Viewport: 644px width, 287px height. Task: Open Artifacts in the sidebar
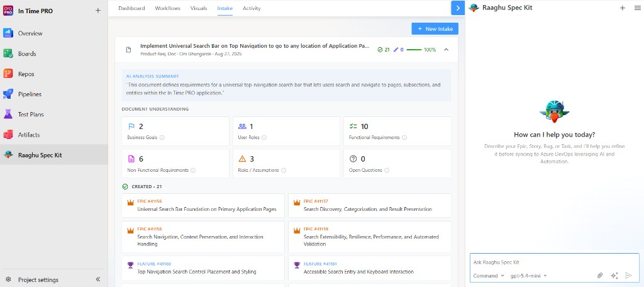tap(54, 135)
